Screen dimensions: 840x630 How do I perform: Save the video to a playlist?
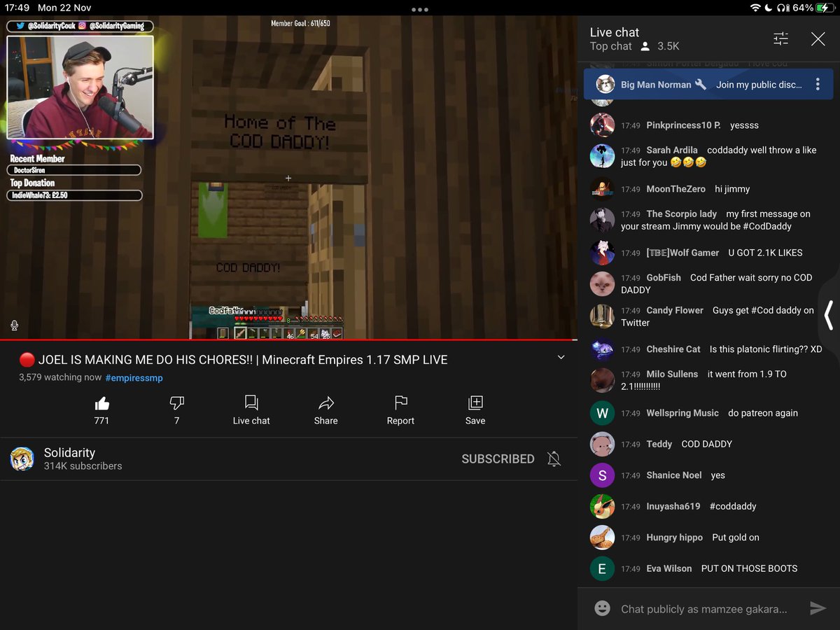tap(475, 410)
